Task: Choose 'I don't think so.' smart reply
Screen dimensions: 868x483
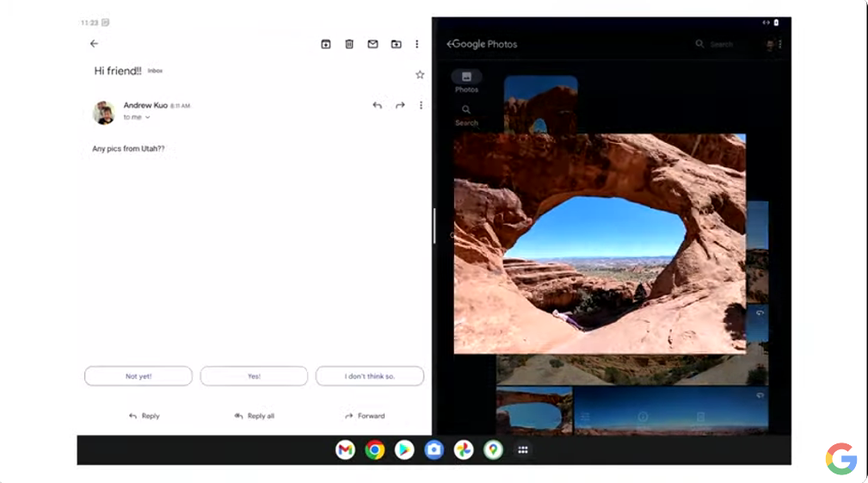Action: pos(370,376)
